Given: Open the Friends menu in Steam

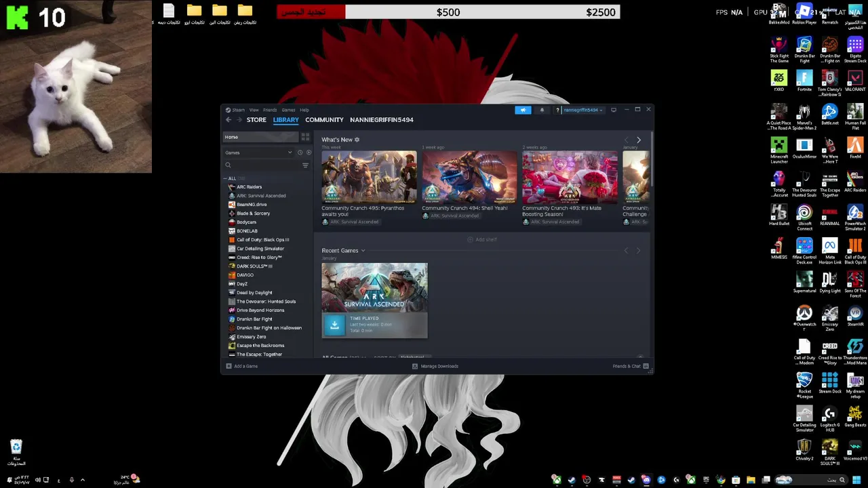Looking at the screenshot, I should pyautogui.click(x=270, y=110).
